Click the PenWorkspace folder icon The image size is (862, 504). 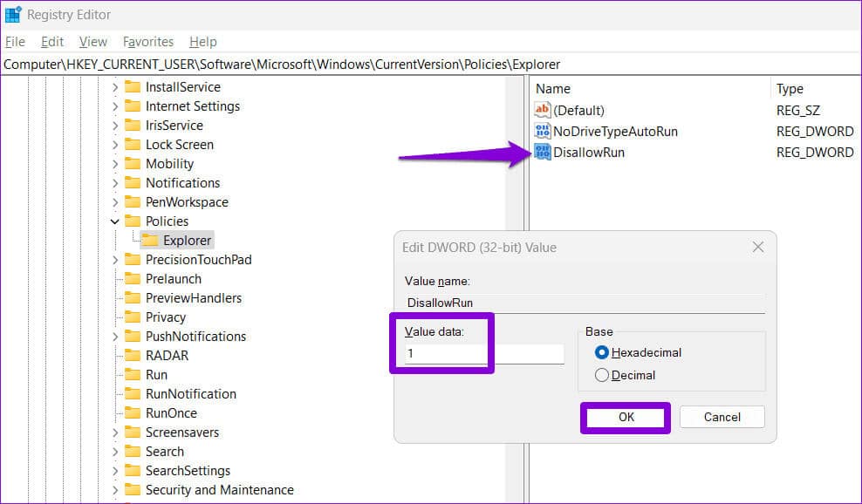pos(133,201)
